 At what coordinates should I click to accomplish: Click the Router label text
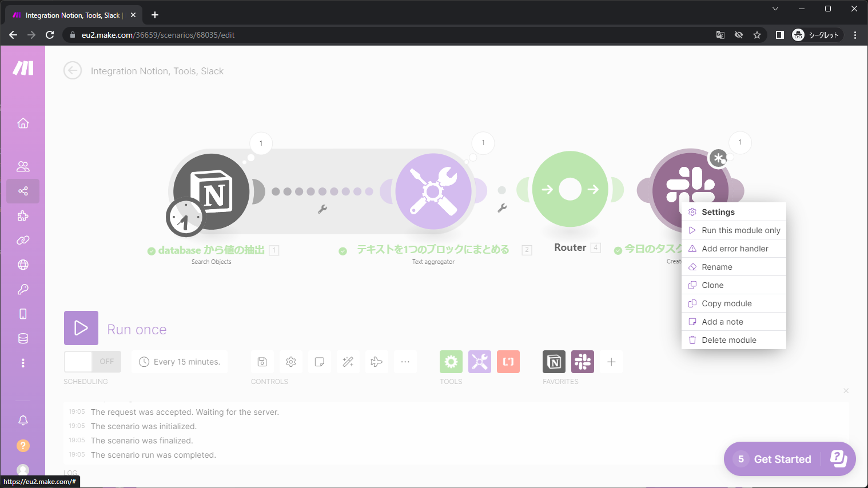point(570,247)
